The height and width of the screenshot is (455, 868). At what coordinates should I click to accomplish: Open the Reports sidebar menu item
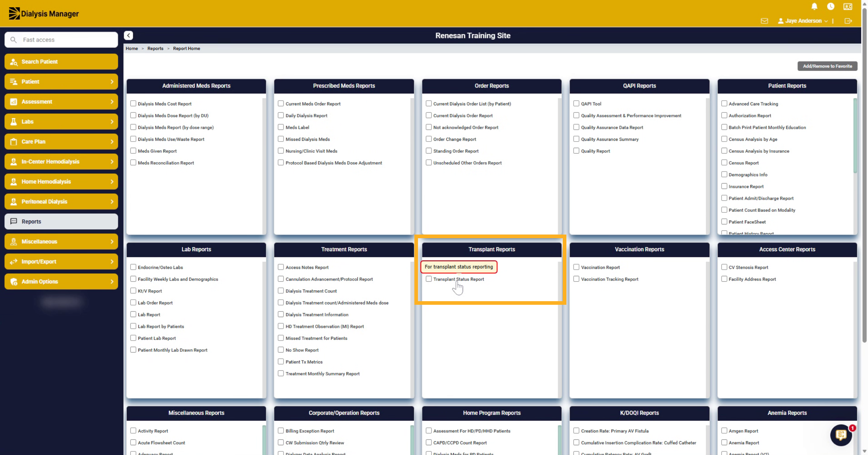(x=61, y=222)
